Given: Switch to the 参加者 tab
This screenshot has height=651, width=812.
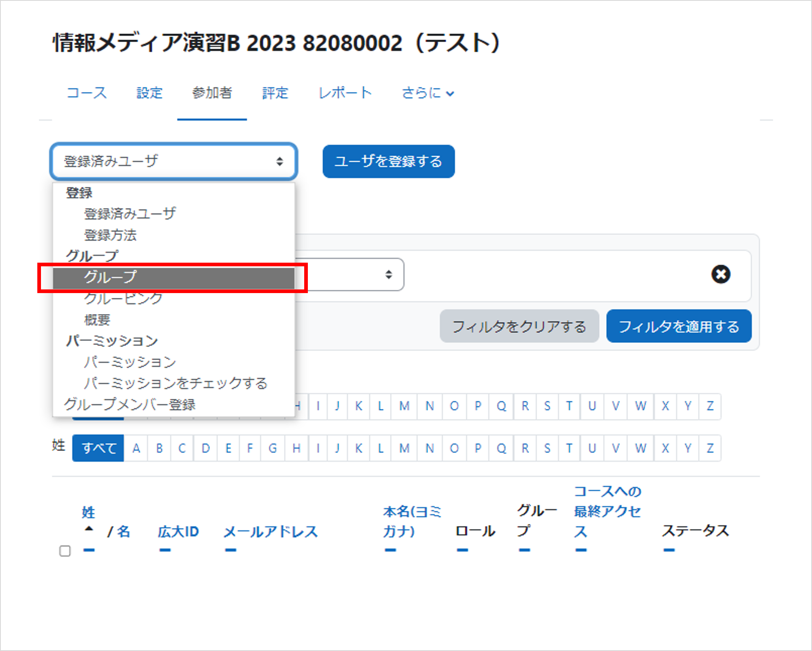Looking at the screenshot, I should tap(212, 93).
